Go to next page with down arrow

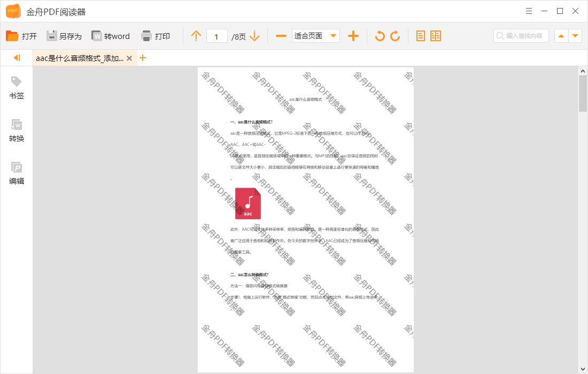[254, 36]
